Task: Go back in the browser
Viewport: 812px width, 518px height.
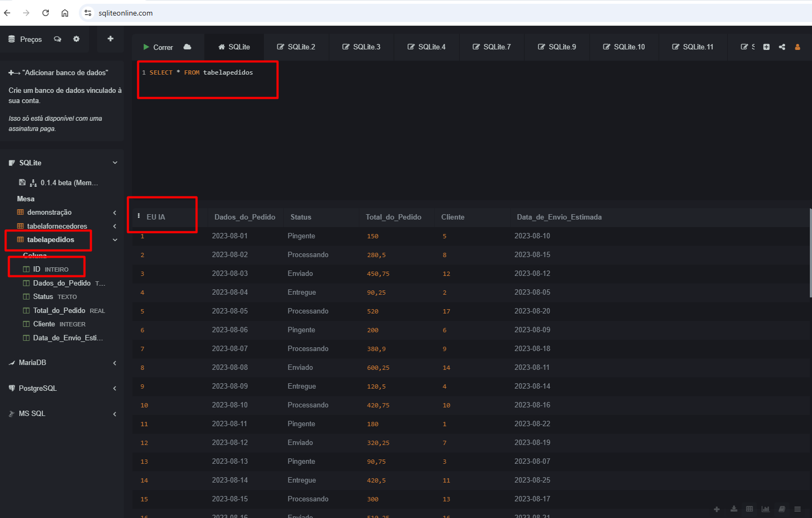Action: click(x=8, y=13)
